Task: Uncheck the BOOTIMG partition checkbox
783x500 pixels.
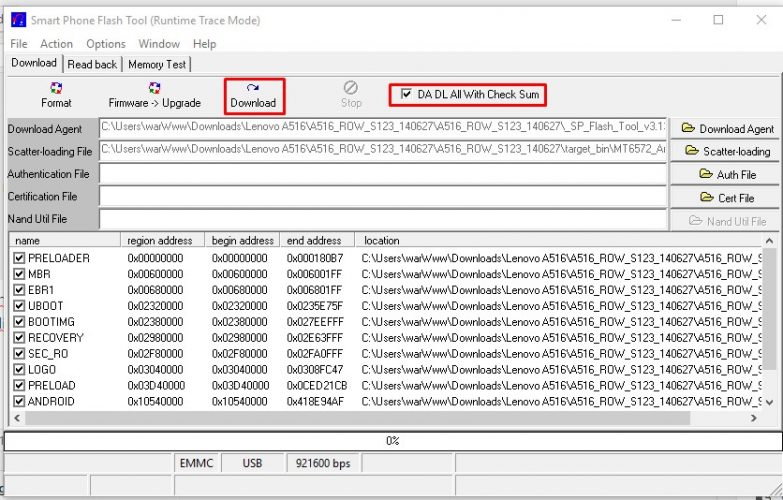Action: click(x=19, y=322)
